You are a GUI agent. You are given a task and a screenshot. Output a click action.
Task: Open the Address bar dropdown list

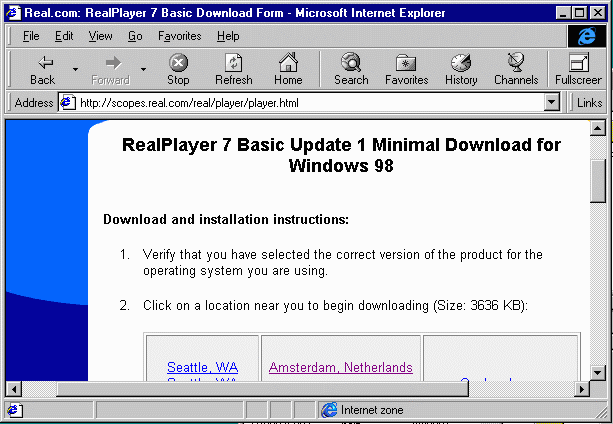click(551, 103)
